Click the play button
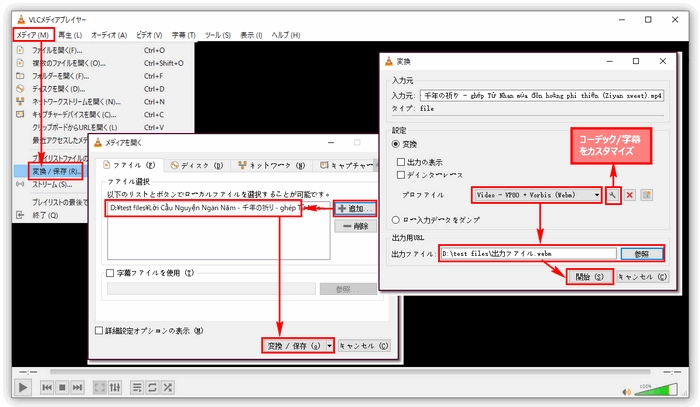Image resolution: width=700 pixels, height=407 pixels. point(23,387)
